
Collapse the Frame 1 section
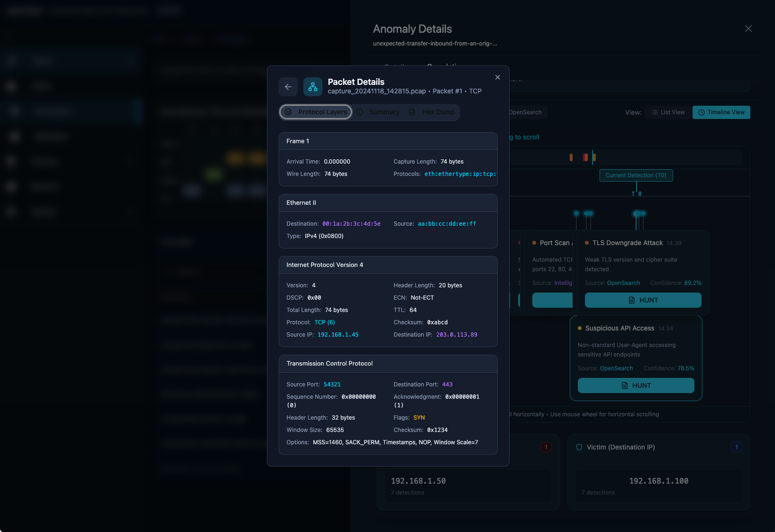tap(388, 141)
